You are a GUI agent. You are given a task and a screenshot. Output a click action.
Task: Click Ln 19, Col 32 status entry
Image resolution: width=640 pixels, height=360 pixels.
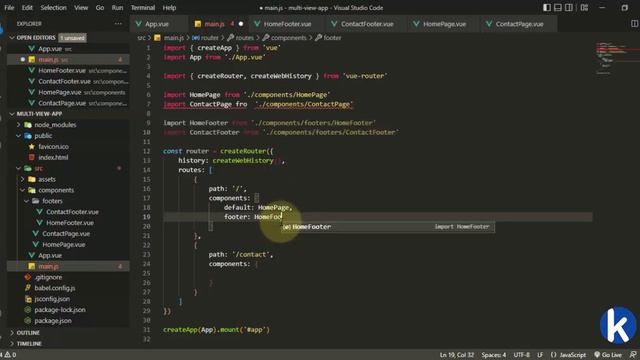coord(457,355)
